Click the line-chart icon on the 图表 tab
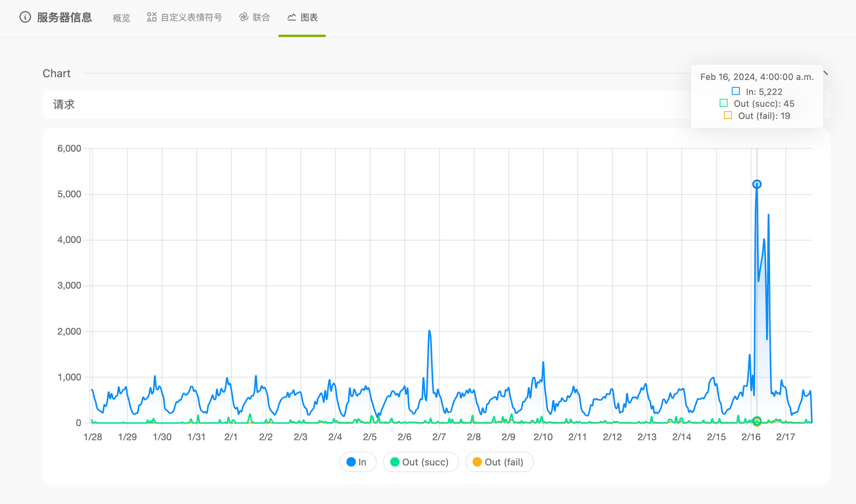The width and height of the screenshot is (856, 504). click(x=292, y=17)
